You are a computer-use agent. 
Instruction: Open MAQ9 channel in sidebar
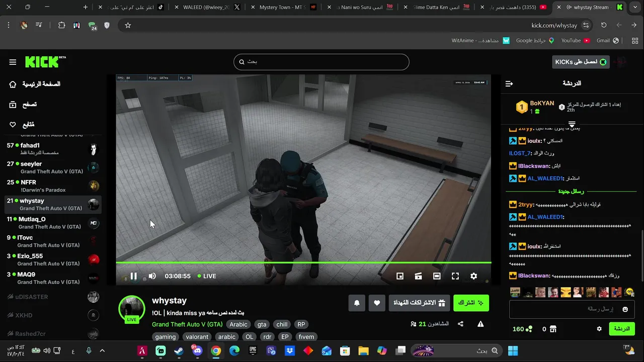[x=52, y=278]
